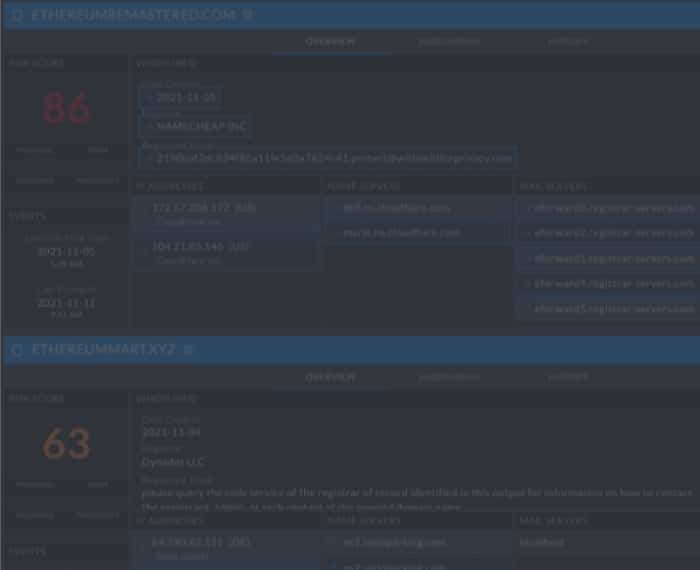
Task: Click creation date 2021-11-04 in ETHEREUMMART.XYZ WHOIS
Action: click(171, 432)
